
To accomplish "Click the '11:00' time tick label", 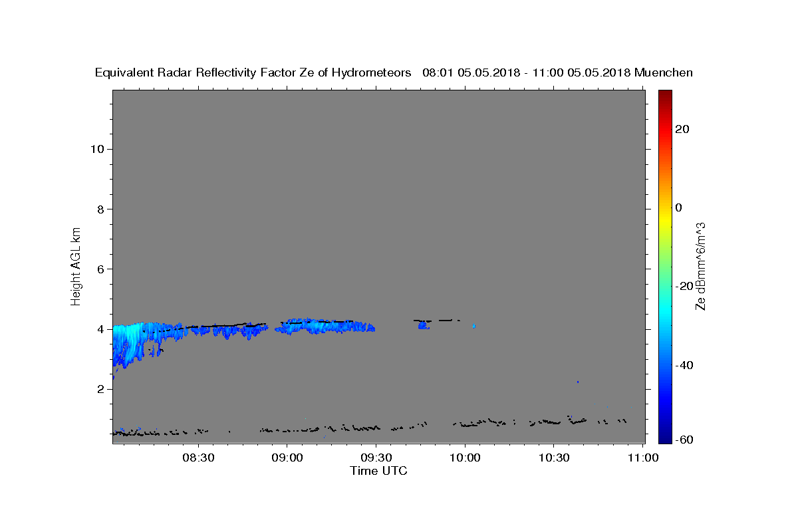I will click(x=642, y=458).
